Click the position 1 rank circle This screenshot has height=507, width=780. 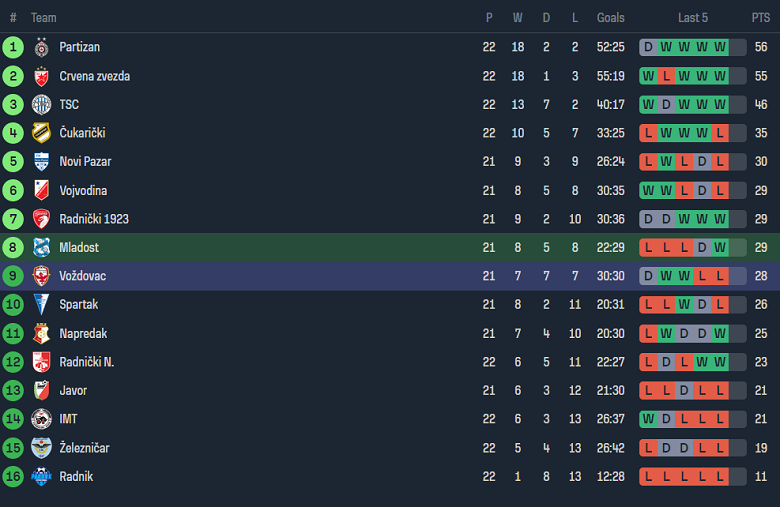13,47
